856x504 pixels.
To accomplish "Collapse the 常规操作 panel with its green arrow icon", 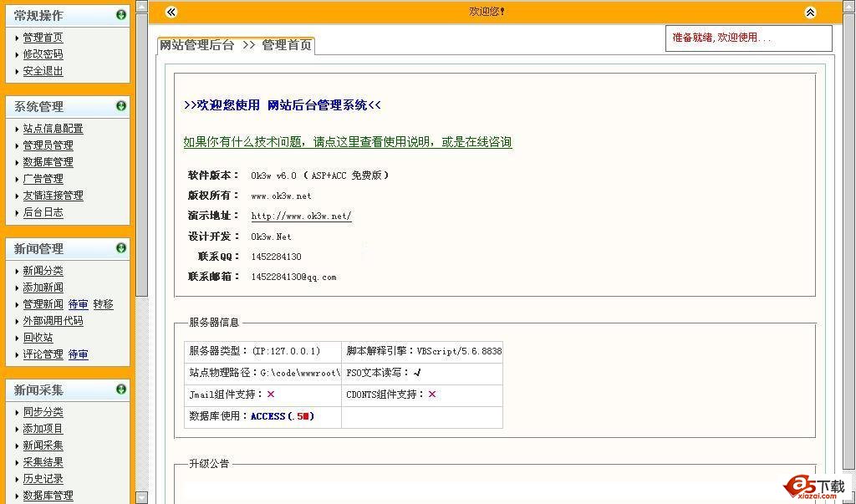I will 121,15.
